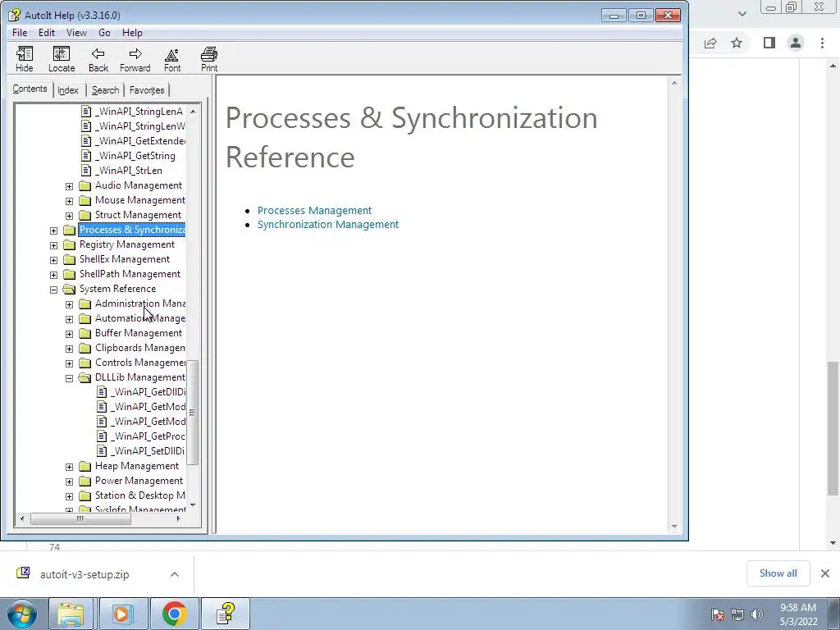Bookmark this page with Chrome's star icon
The image size is (840, 630).
click(737, 43)
